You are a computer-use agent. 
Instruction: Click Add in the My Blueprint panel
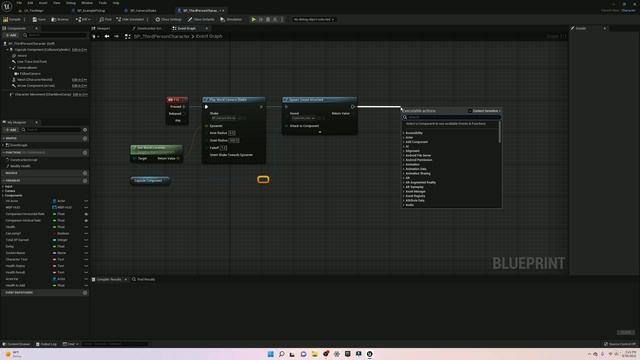tap(11, 130)
